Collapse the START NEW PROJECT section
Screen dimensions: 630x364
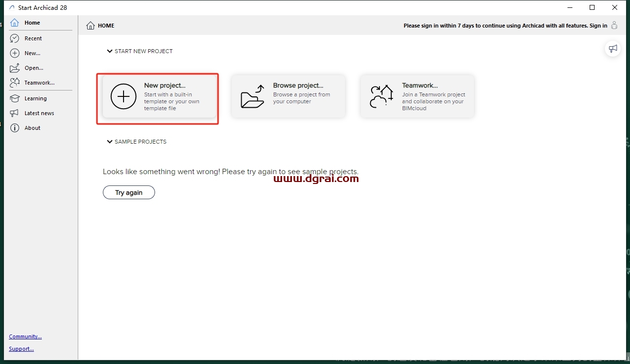pos(110,51)
